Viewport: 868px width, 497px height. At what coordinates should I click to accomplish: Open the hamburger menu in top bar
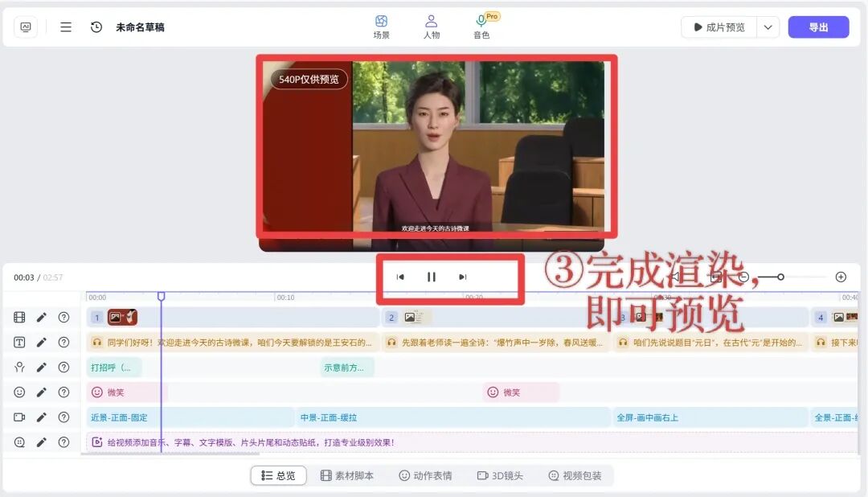pyautogui.click(x=65, y=26)
